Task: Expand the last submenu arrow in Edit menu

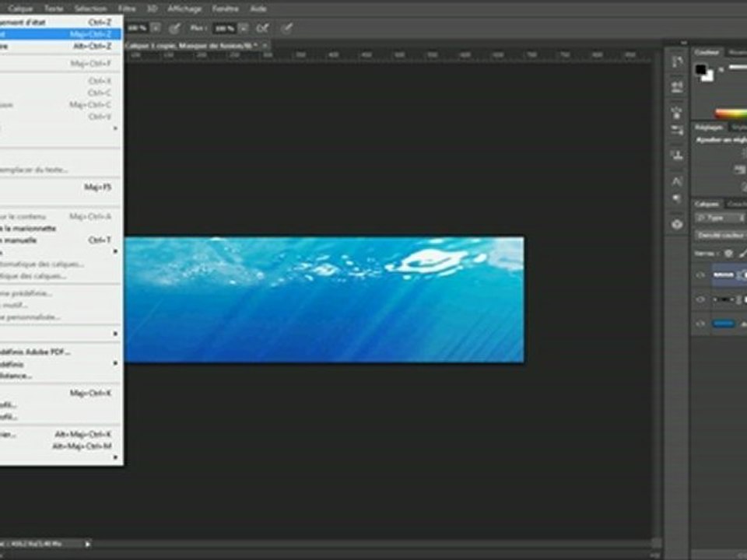Action: tap(115, 457)
